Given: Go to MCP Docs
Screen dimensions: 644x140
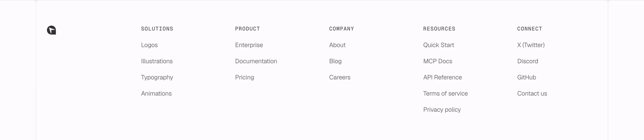Looking at the screenshot, I should pyautogui.click(x=438, y=61).
